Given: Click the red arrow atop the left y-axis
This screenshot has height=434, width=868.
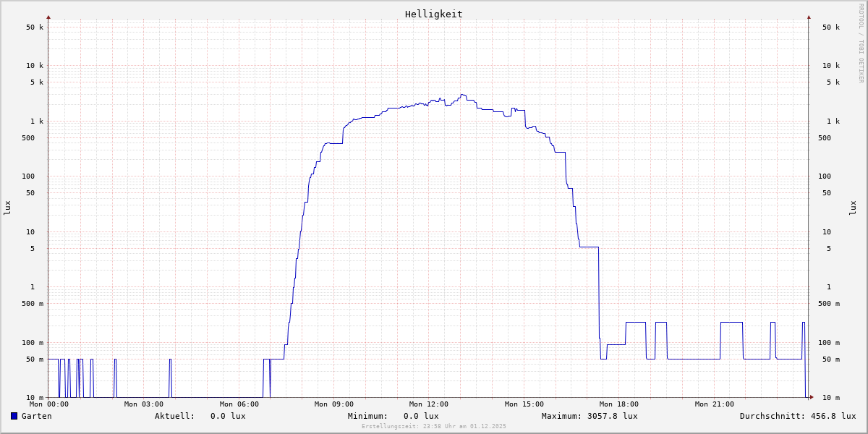Looking at the screenshot, I should click(x=48, y=17).
